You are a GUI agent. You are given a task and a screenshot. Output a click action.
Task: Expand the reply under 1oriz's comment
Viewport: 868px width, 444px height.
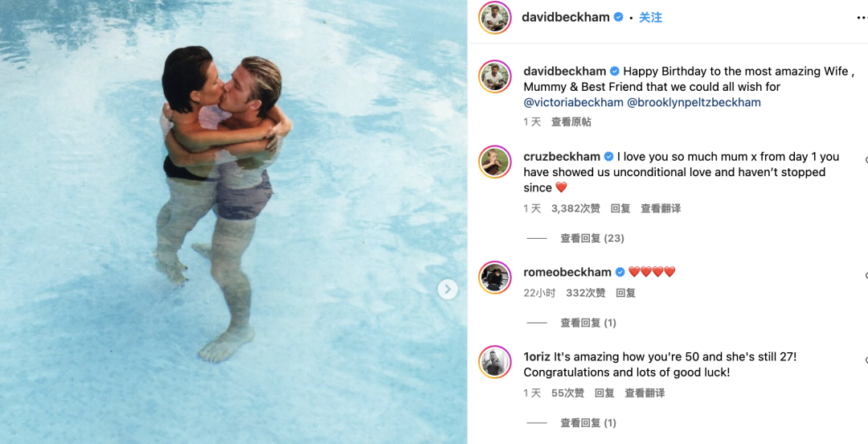point(588,423)
